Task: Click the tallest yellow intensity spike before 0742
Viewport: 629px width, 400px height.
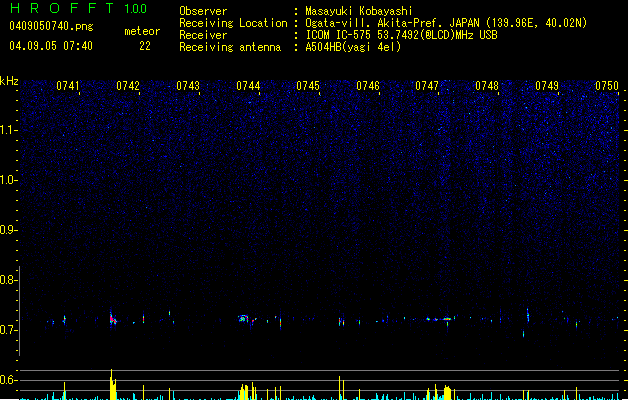Action: point(112,384)
